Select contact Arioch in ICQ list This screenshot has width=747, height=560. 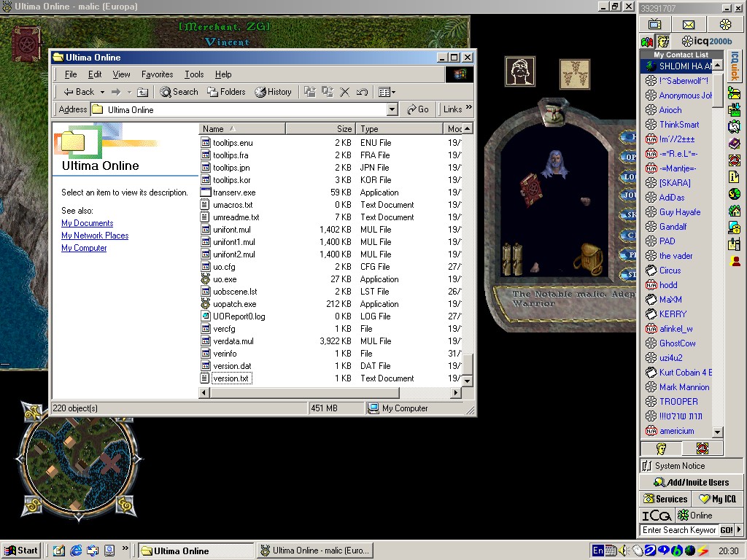(x=670, y=110)
